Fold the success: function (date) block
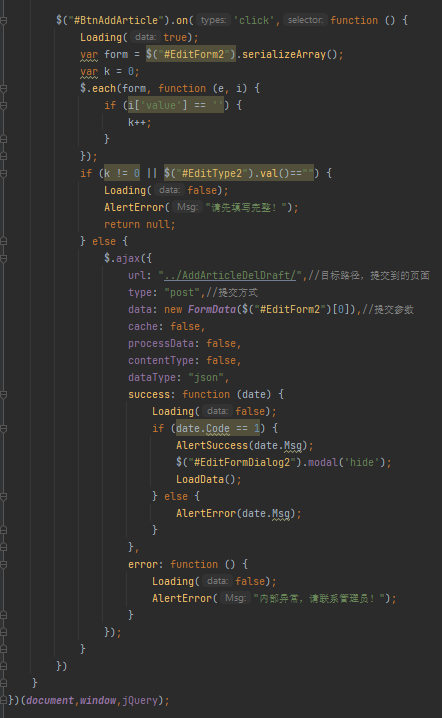Viewport: 442px width, 718px height. tap(4, 394)
